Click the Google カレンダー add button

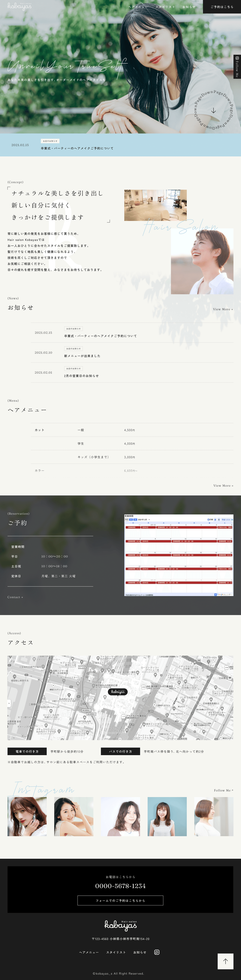pos(223,595)
